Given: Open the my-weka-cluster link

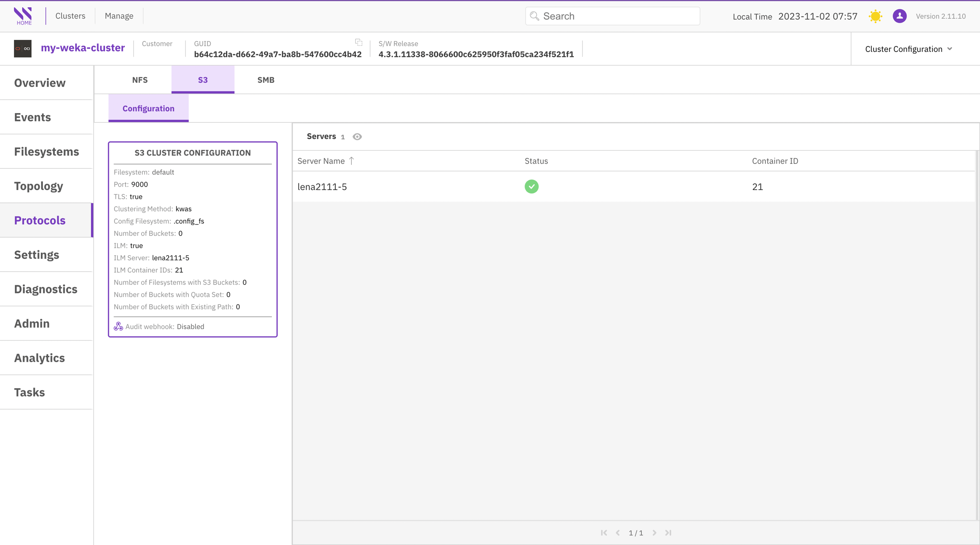Looking at the screenshot, I should coord(83,48).
